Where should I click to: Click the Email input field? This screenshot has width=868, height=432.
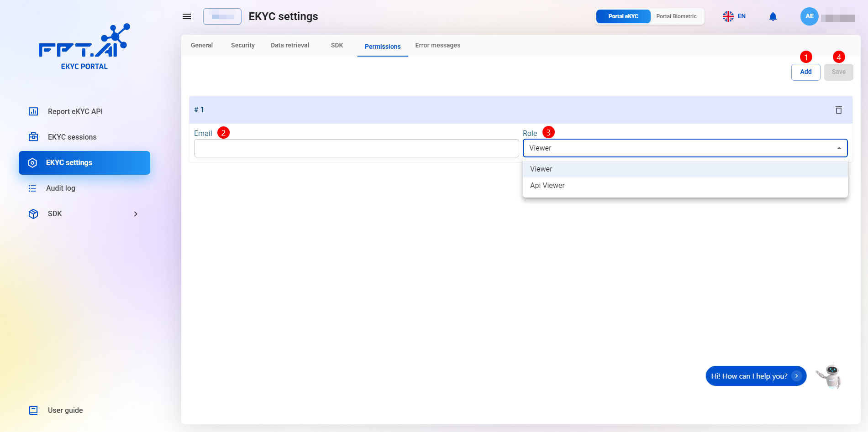356,148
